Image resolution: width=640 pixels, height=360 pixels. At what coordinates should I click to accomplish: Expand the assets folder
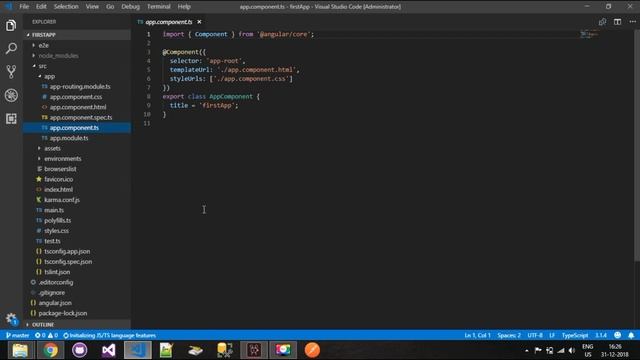[x=78, y=148]
